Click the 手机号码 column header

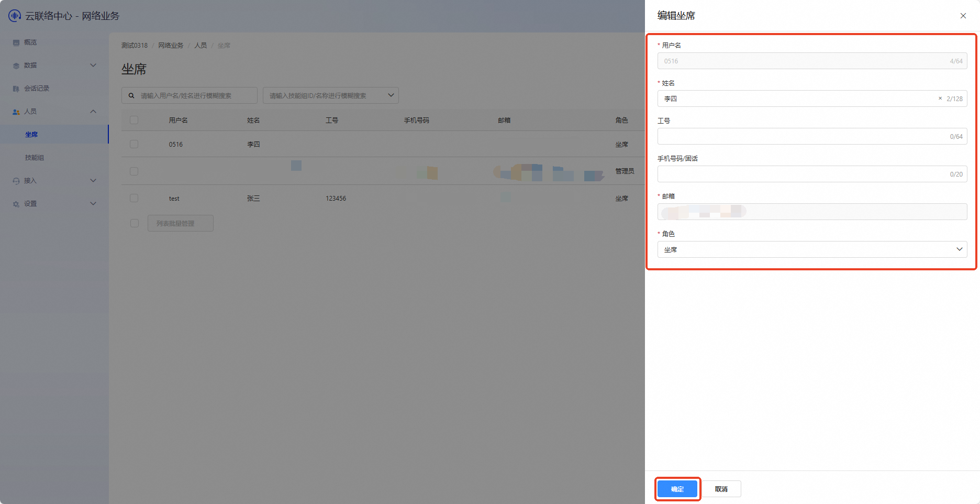point(417,120)
